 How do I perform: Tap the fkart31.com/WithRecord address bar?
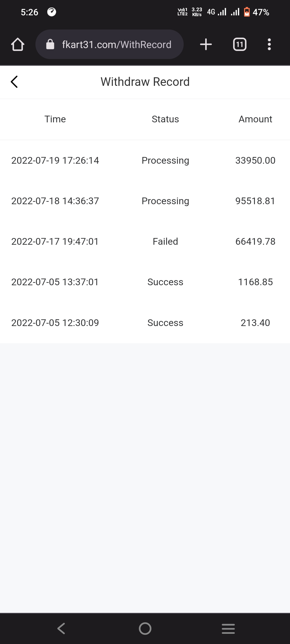117,45
